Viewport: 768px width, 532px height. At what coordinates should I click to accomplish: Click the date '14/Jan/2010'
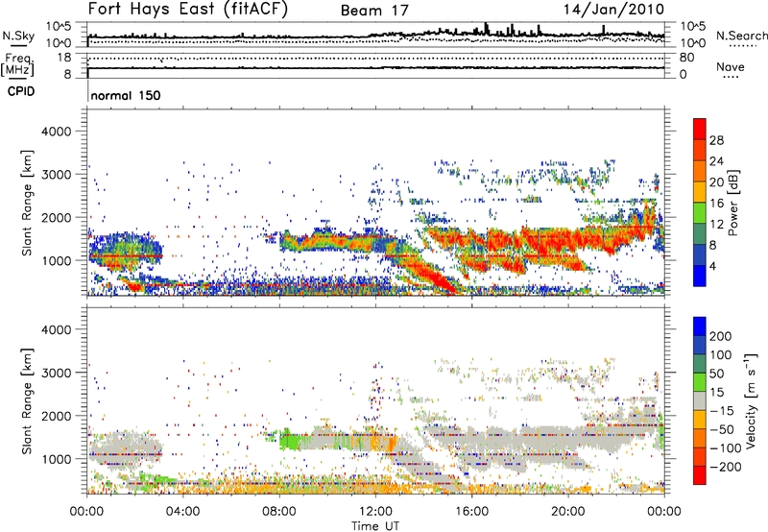614,9
